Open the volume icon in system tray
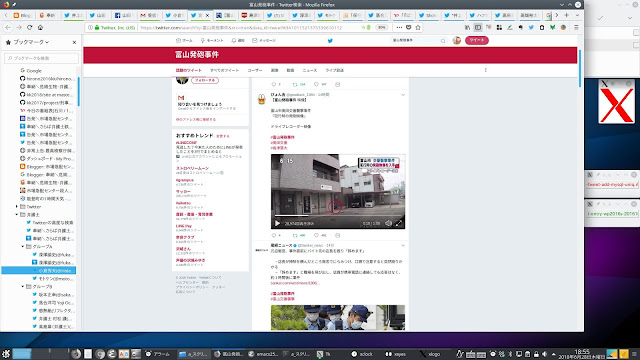The width and height of the screenshot is (640, 360). (544, 354)
